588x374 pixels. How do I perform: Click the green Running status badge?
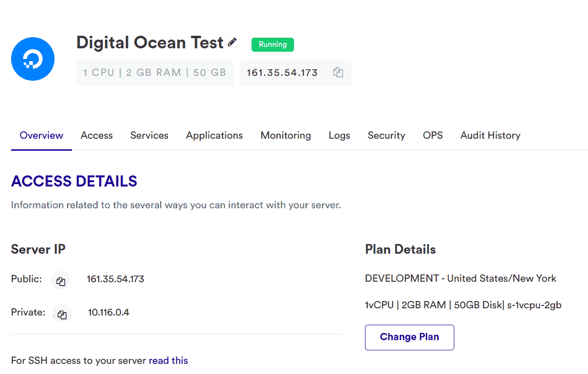tap(273, 44)
